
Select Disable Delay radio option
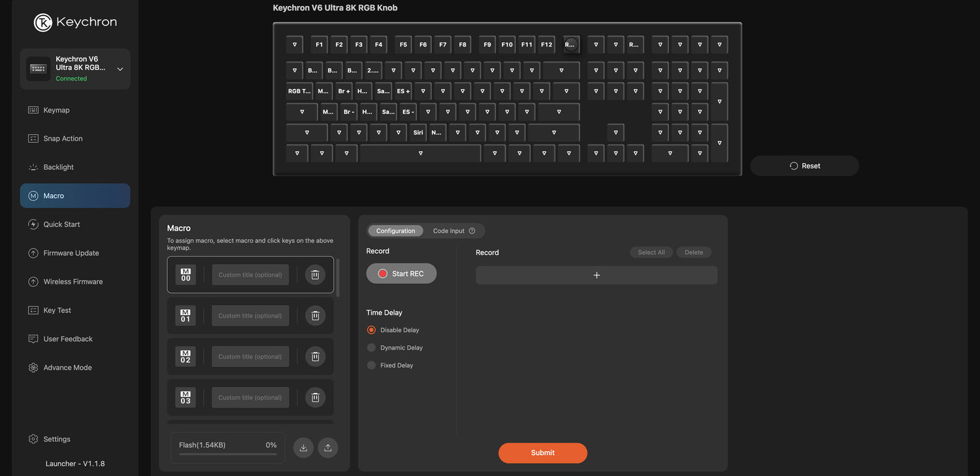(372, 330)
